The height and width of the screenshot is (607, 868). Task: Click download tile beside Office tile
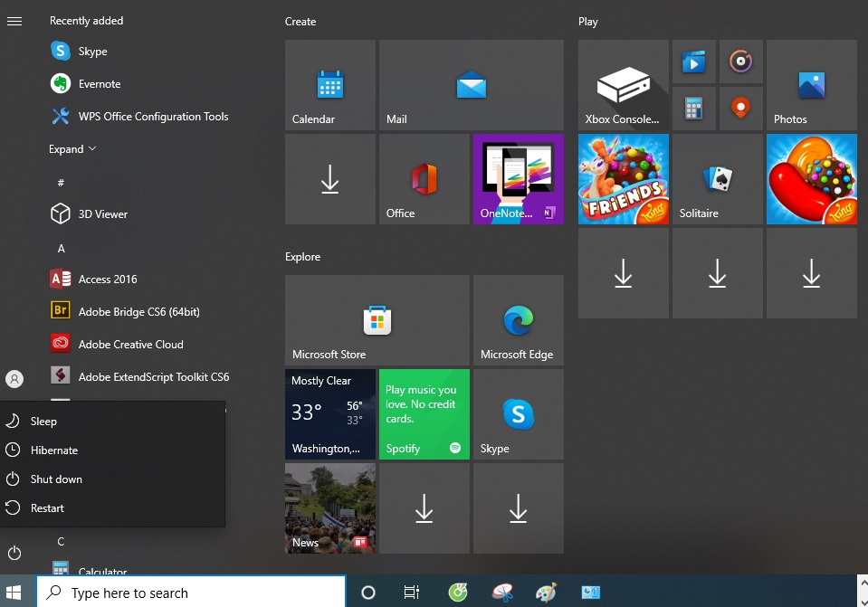pos(330,179)
